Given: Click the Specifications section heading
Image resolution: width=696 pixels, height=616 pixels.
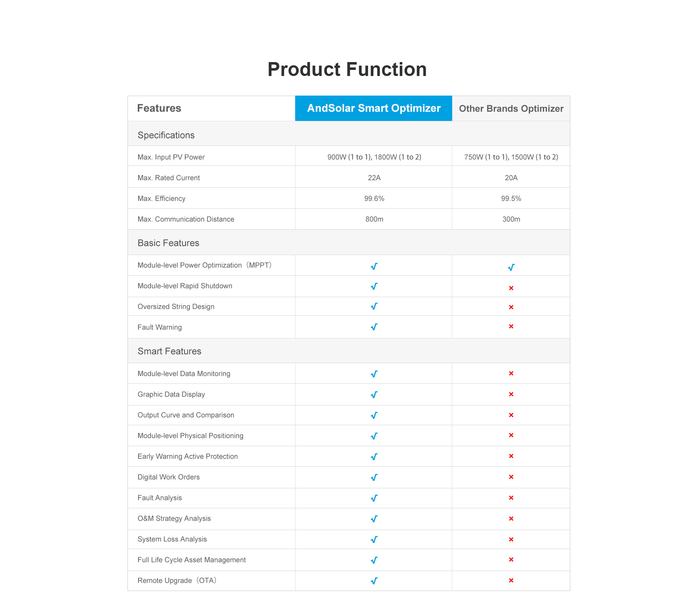Looking at the screenshot, I should tap(166, 135).
